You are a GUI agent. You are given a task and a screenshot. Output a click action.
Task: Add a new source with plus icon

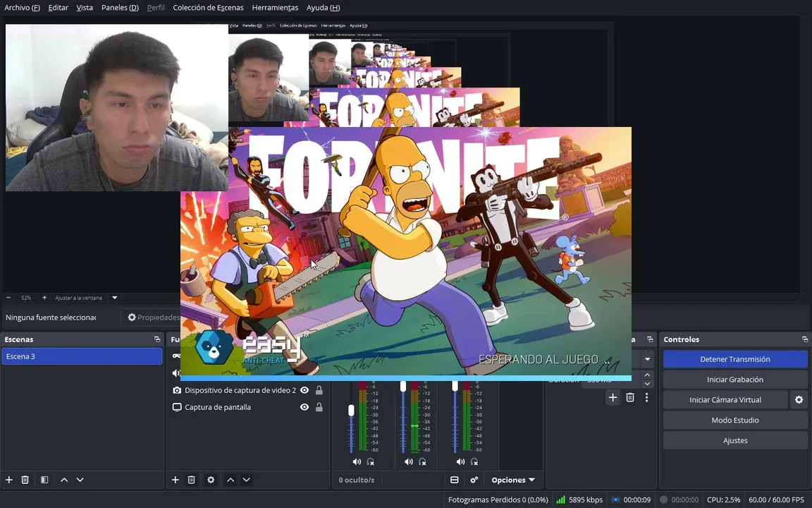(x=175, y=480)
